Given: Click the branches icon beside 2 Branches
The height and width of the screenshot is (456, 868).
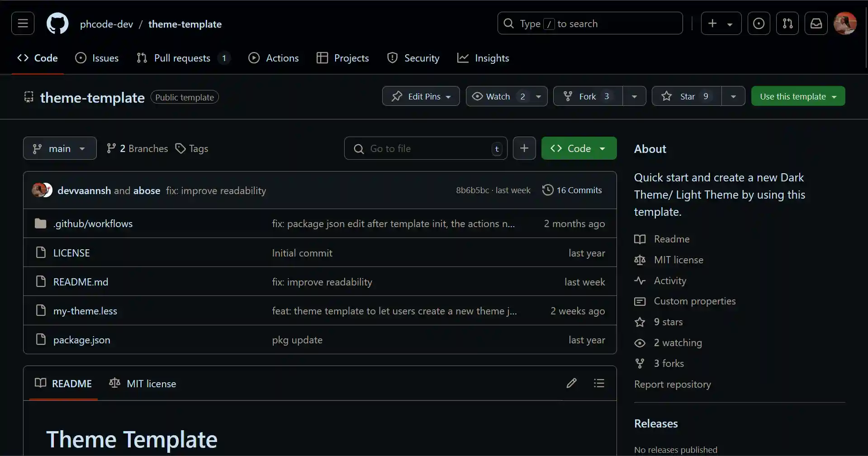Looking at the screenshot, I should (x=111, y=148).
